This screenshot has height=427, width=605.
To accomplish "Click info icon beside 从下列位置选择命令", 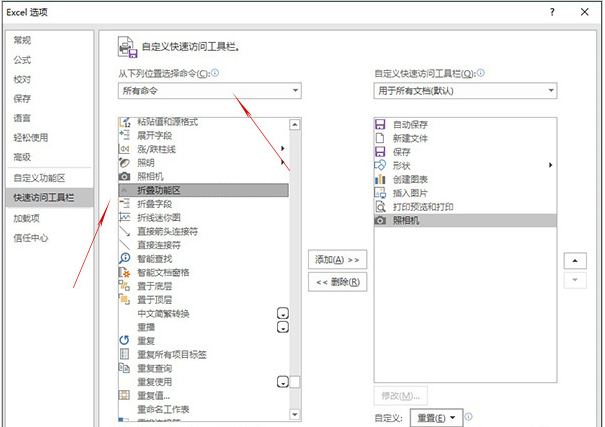I will [x=215, y=73].
